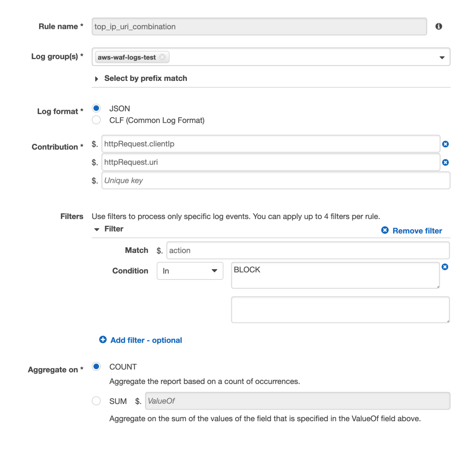Click the plus icon before Add filter
The width and height of the screenshot is (476, 476).
click(x=103, y=340)
